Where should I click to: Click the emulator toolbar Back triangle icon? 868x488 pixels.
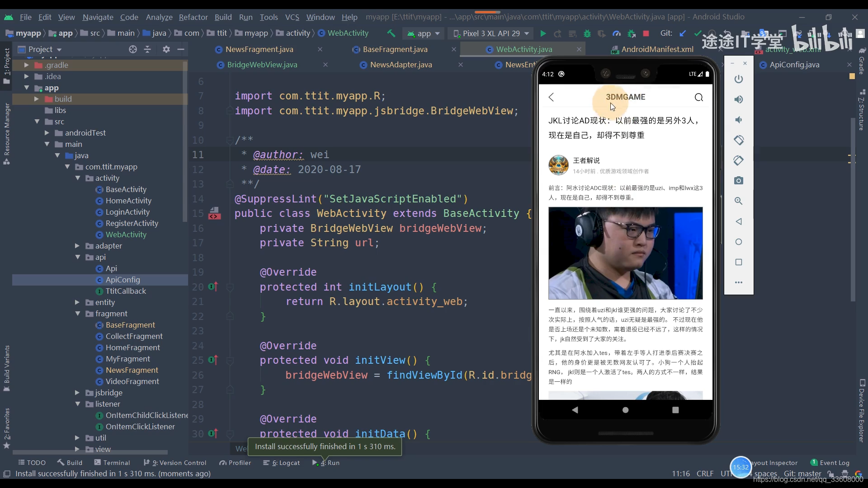pos(739,221)
